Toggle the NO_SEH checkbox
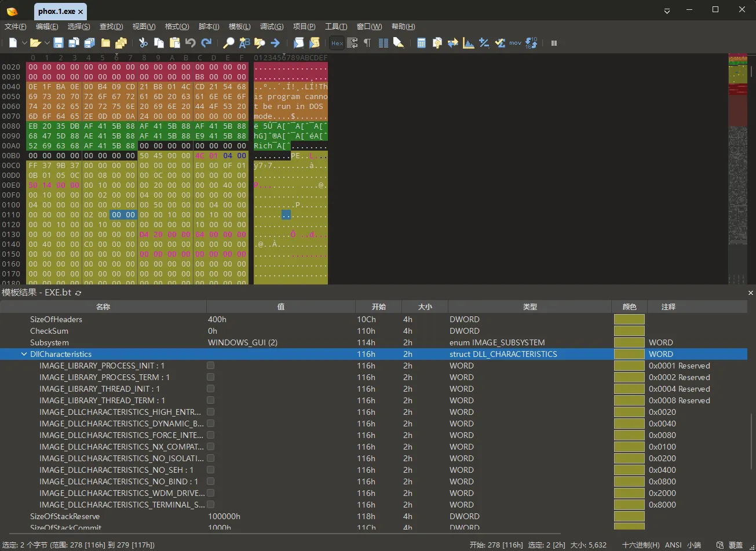The image size is (756, 551). click(210, 470)
